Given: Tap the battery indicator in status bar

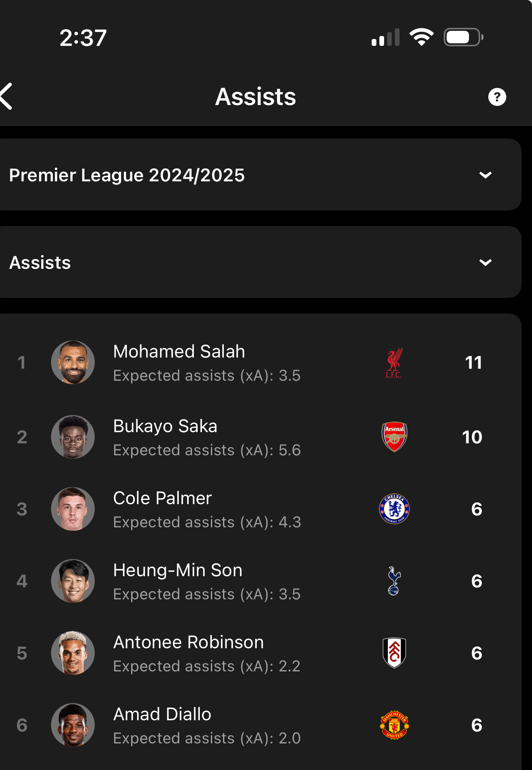Looking at the screenshot, I should 464,37.
